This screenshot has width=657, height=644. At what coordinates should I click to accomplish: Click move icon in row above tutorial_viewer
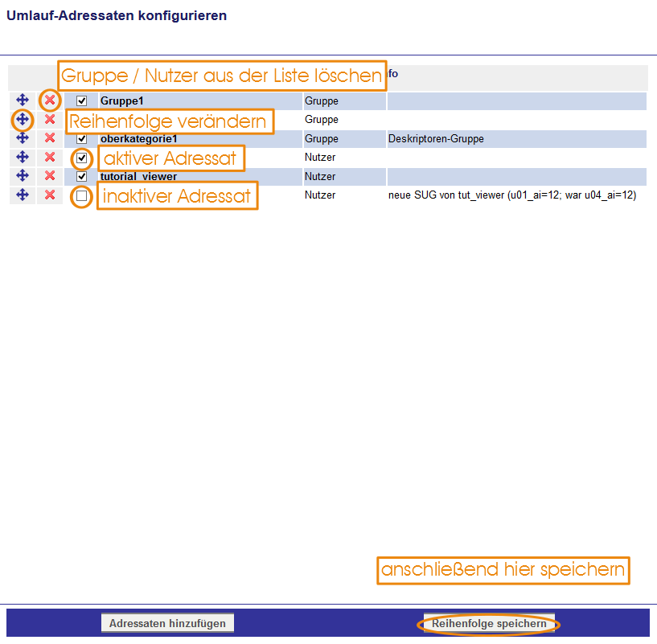(x=23, y=157)
